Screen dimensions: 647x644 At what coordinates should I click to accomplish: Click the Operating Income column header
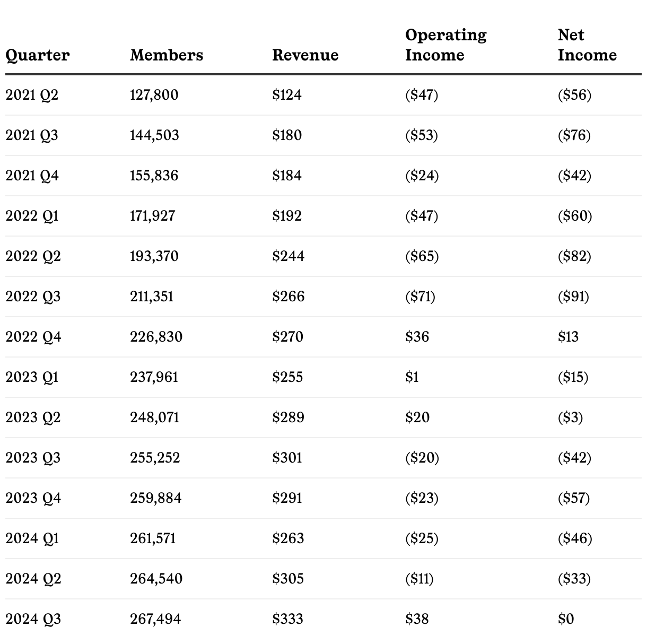[x=446, y=45]
